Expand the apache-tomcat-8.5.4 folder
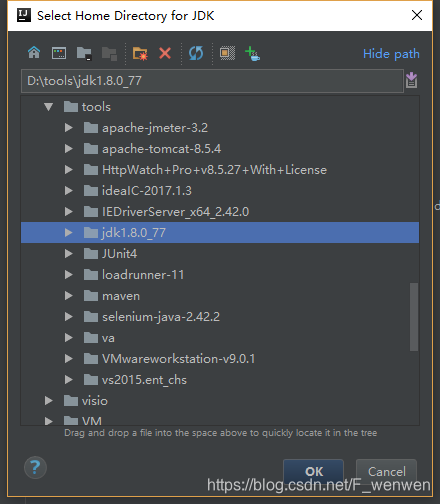440x504 pixels. click(x=69, y=149)
